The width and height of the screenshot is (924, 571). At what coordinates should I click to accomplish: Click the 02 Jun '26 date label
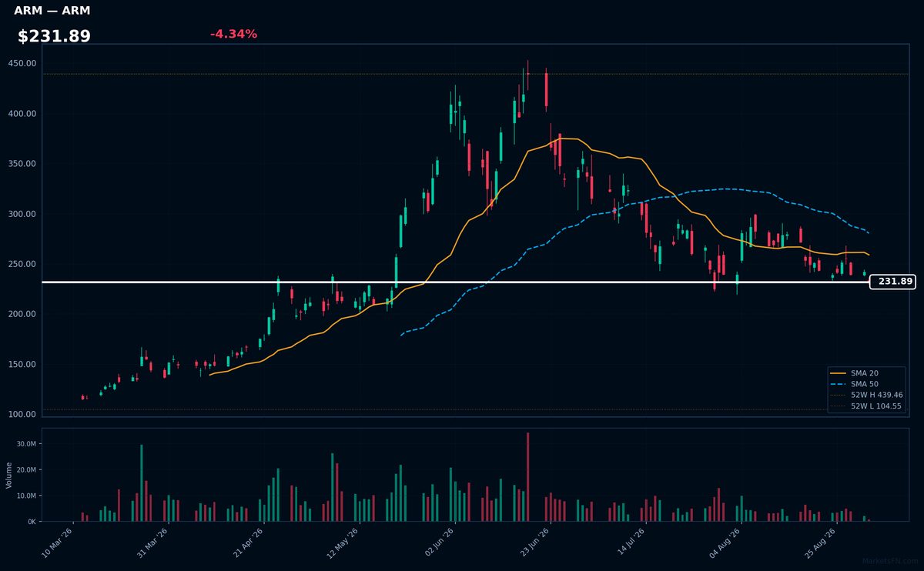[439, 543]
